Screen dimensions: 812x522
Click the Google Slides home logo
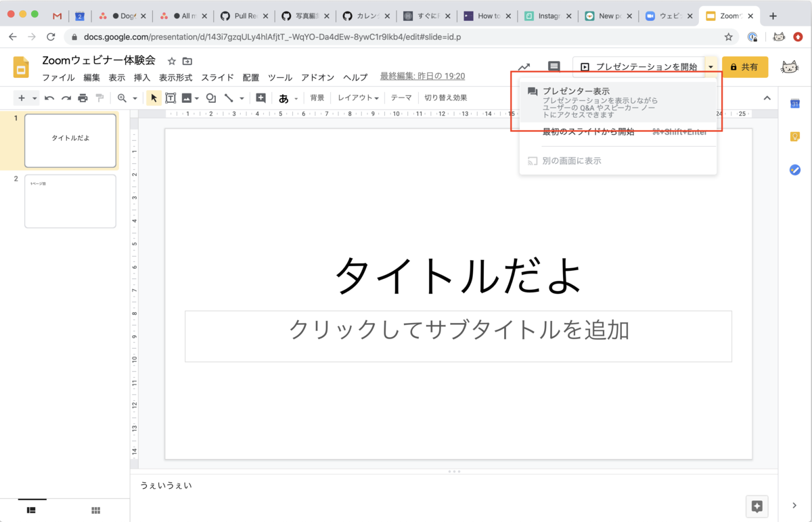[x=21, y=68]
